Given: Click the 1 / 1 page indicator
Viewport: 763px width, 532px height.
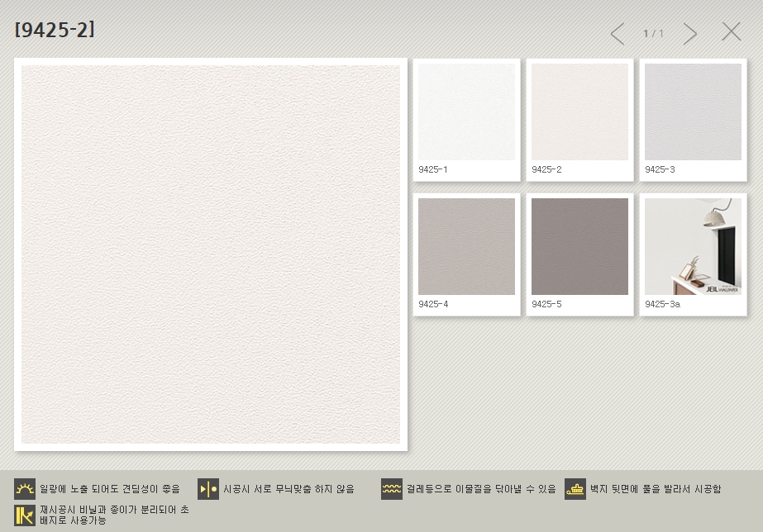Looking at the screenshot, I should pyautogui.click(x=654, y=34).
